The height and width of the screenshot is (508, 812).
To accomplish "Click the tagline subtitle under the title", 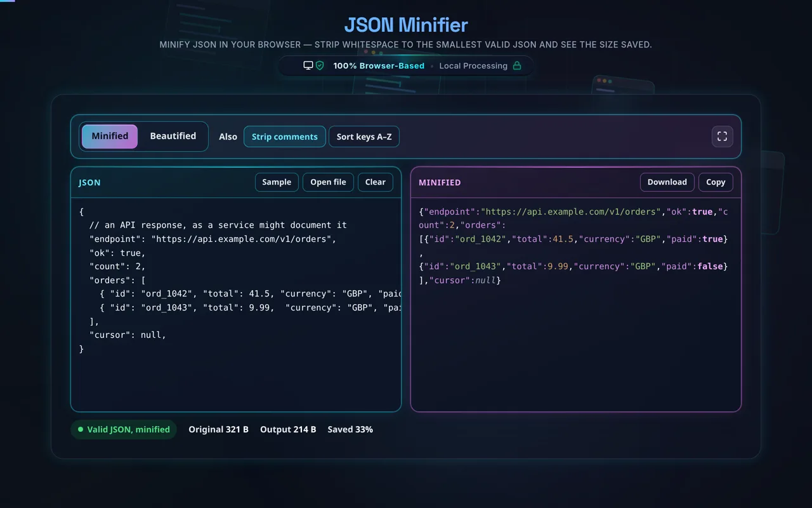I will click(406, 44).
